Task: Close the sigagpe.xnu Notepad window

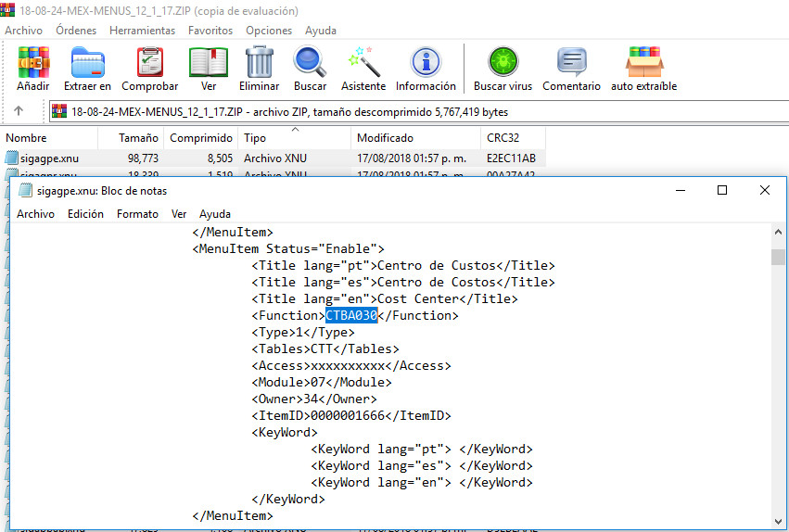Action: tap(764, 191)
